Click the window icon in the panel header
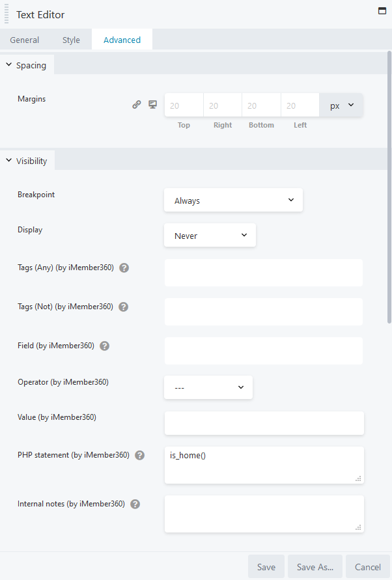This screenshot has width=392, height=580. coord(382,11)
